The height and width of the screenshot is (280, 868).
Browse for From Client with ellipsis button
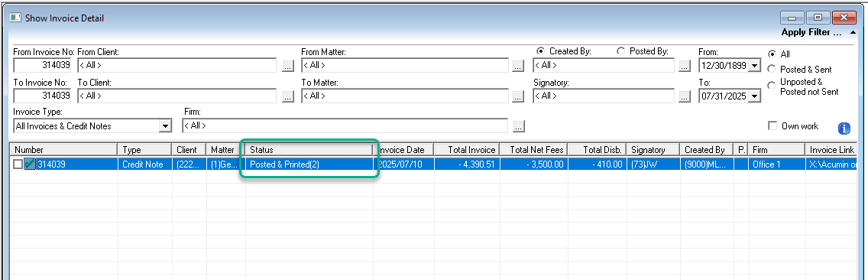(x=288, y=66)
